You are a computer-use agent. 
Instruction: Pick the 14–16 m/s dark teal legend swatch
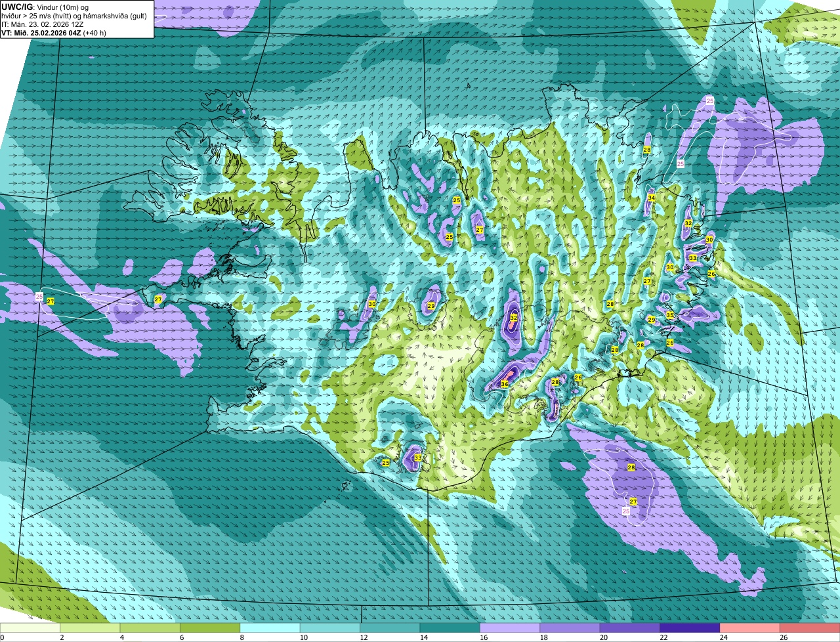coord(450,628)
